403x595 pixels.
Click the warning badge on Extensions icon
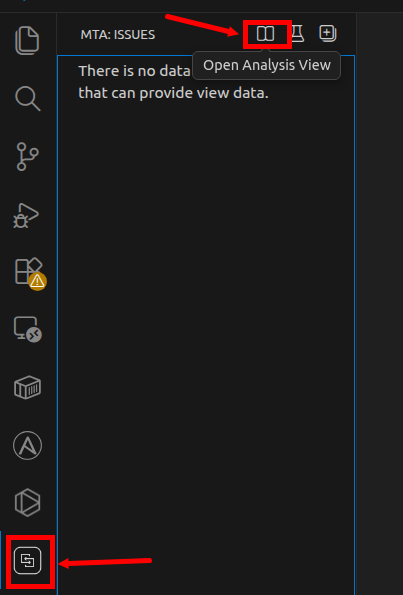[37, 281]
